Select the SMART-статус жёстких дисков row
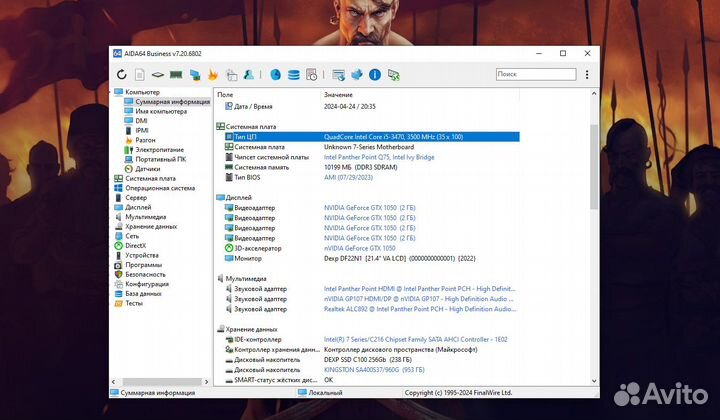This screenshot has width=720, height=420. (367, 380)
